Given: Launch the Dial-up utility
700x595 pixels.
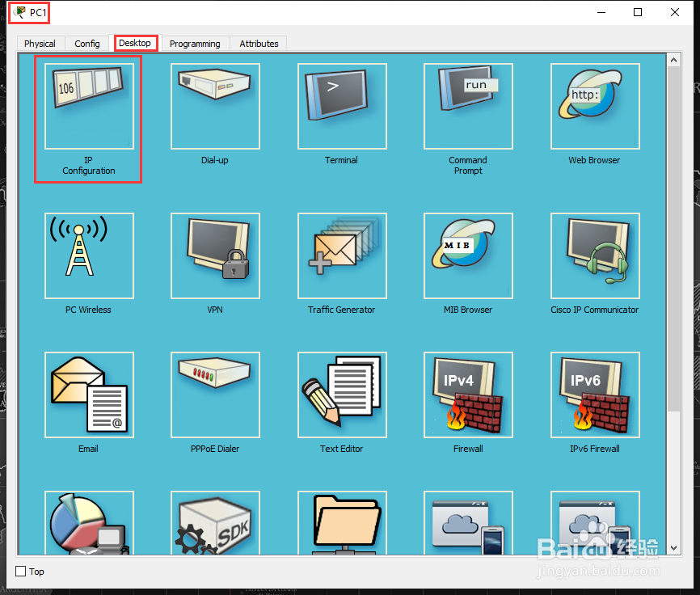Looking at the screenshot, I should click(x=215, y=106).
